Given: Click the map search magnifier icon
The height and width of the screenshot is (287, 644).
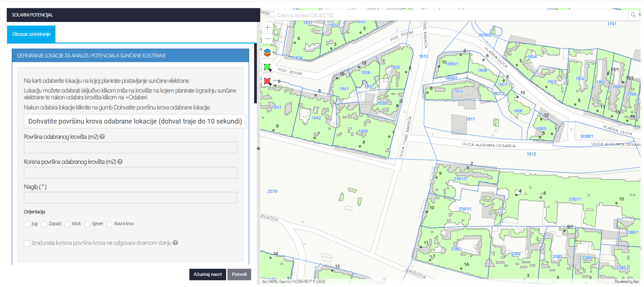Looking at the screenshot, I should pos(633,15).
